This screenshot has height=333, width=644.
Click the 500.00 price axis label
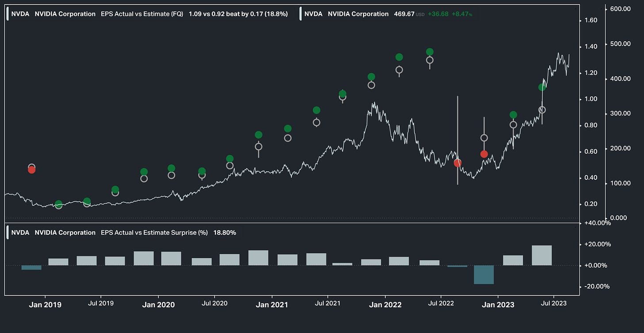[621, 44]
